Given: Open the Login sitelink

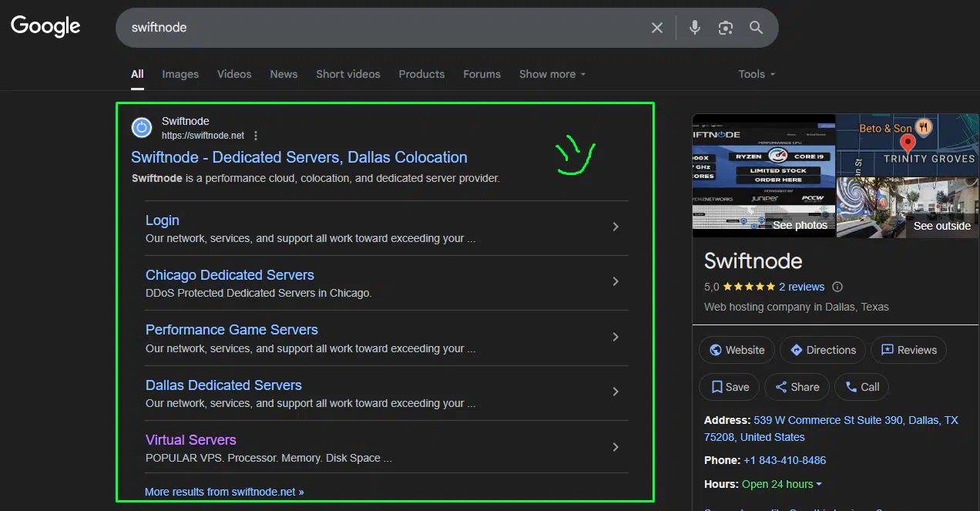Looking at the screenshot, I should point(163,220).
